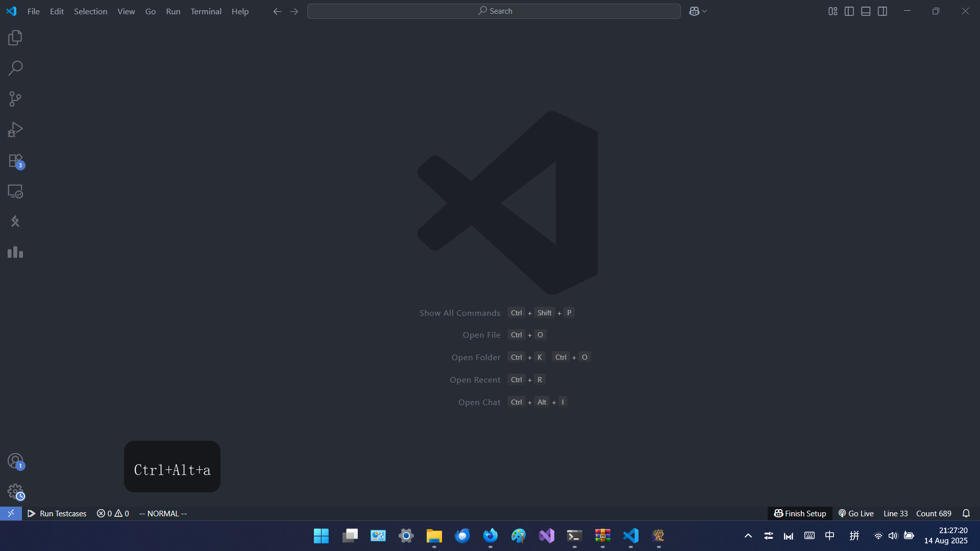This screenshot has height=551, width=980.
Task: Go back with the navigation arrow
Action: pos(277,11)
